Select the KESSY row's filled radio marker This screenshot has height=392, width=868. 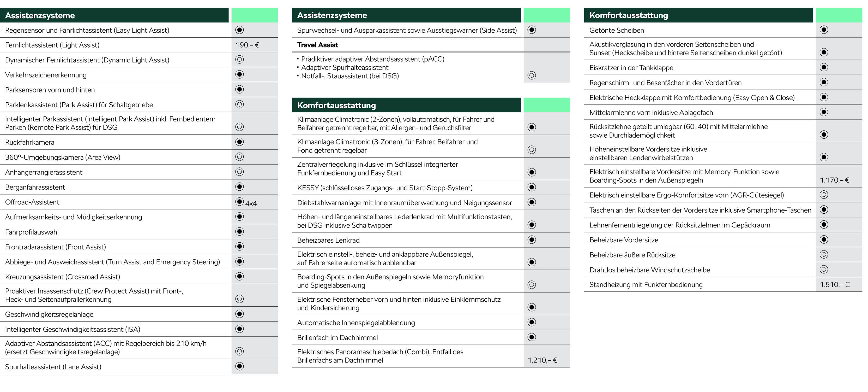point(531,187)
